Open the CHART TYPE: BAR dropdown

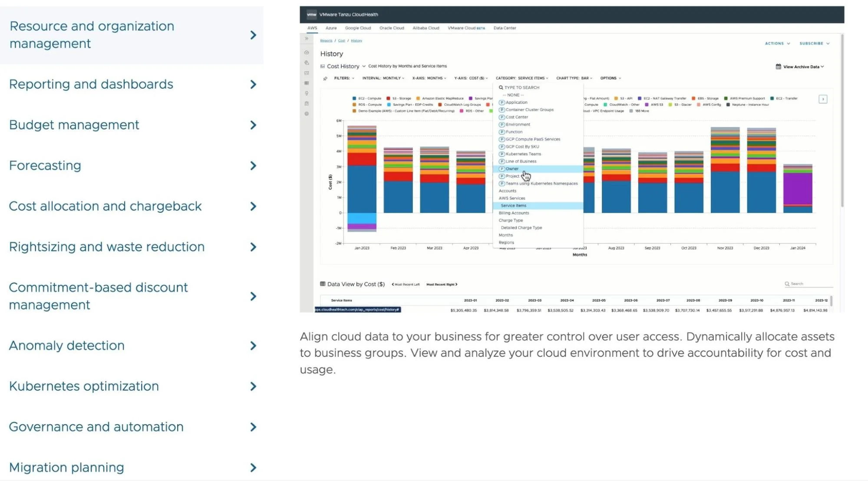tap(574, 78)
